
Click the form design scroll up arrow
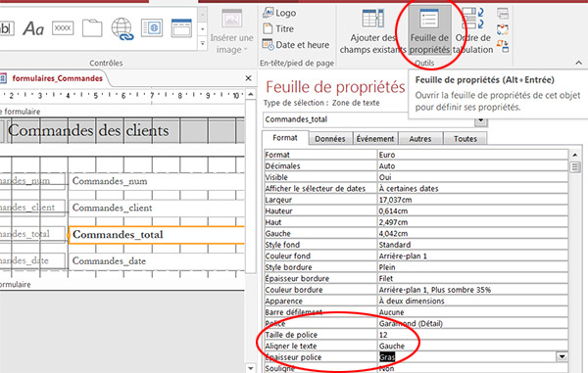click(x=251, y=94)
